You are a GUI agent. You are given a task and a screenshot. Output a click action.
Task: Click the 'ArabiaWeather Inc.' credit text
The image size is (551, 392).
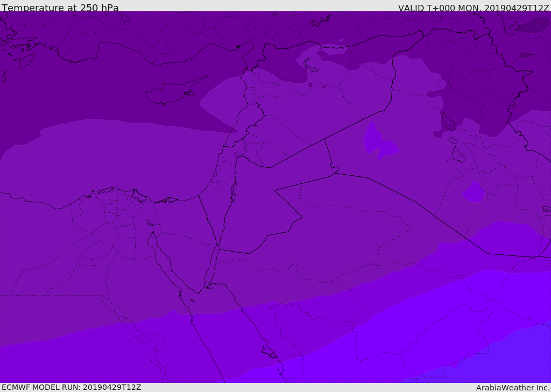(512, 388)
